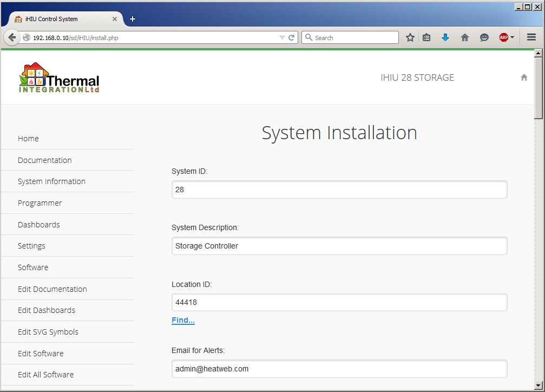This screenshot has width=545, height=392.
Task: Open downloads via the blue arrow icon
Action: point(445,37)
